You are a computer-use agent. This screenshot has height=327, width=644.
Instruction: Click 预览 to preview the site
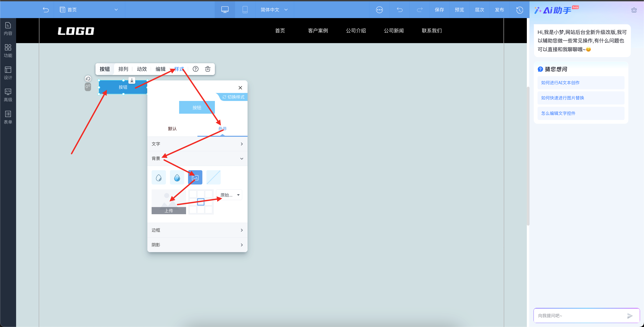459,10
